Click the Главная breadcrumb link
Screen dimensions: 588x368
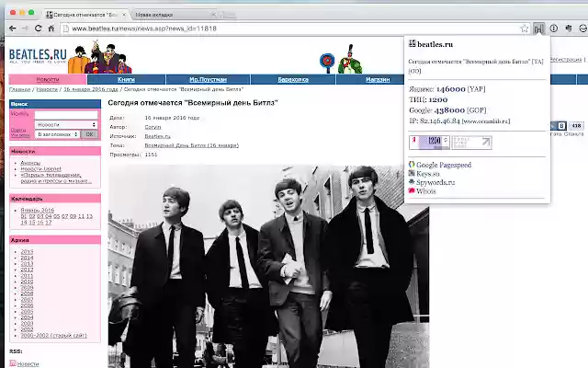coord(19,89)
